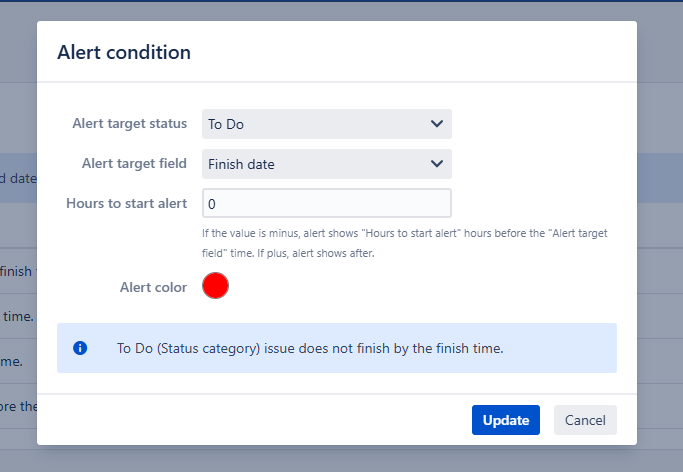The image size is (683, 472).
Task: Click the dimmed "time." row behind dialog
Action: 18,316
